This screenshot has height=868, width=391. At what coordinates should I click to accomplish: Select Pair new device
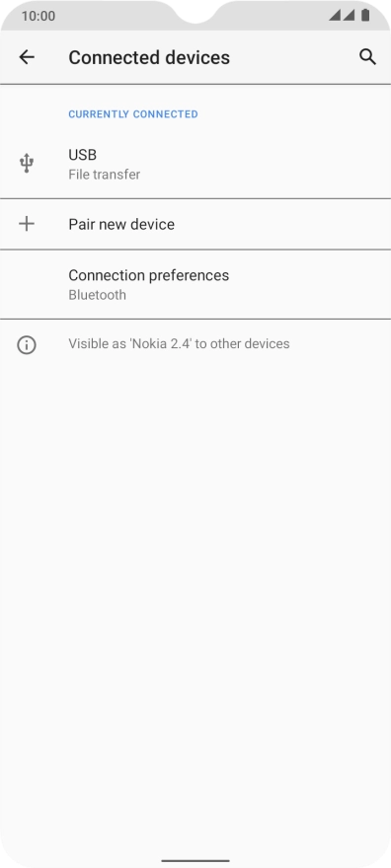(x=195, y=224)
